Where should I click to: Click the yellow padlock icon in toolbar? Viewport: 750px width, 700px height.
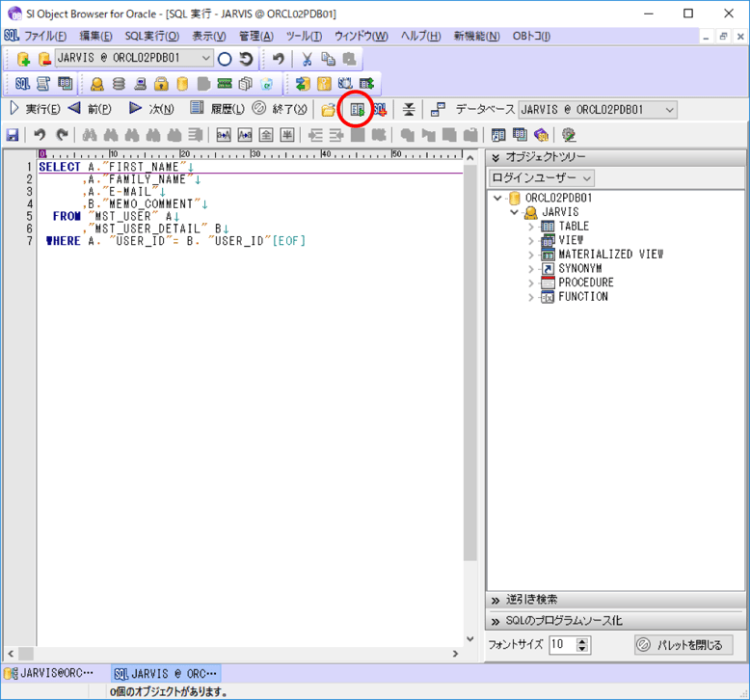(161, 84)
